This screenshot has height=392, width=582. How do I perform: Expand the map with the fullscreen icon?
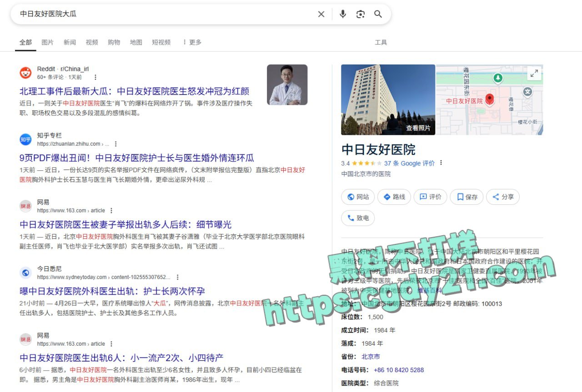click(x=534, y=73)
